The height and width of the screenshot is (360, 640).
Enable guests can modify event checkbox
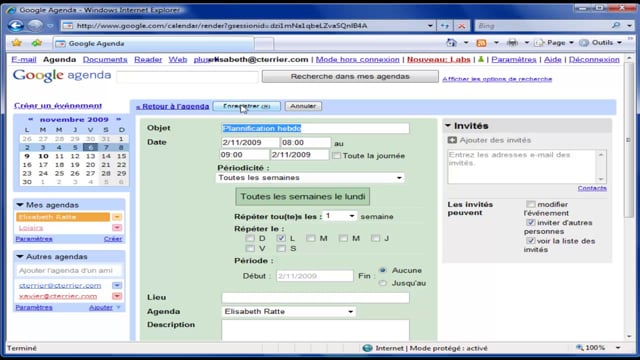(530, 204)
